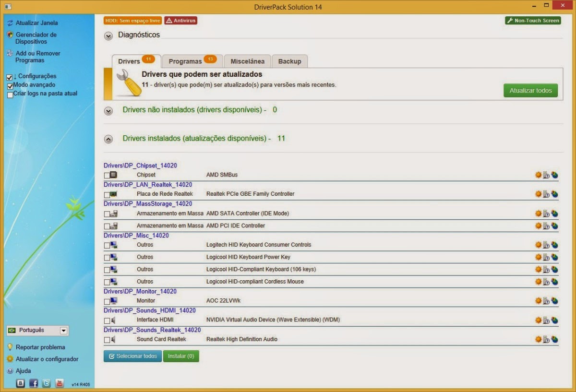Click globe icon for Realtek PCIe GBE Family Controller
Image resolution: width=576 pixels, height=392 pixels.
pos(554,194)
